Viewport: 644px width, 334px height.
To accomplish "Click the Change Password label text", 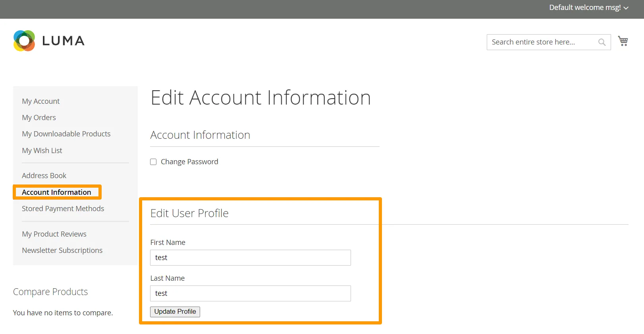I will point(189,162).
